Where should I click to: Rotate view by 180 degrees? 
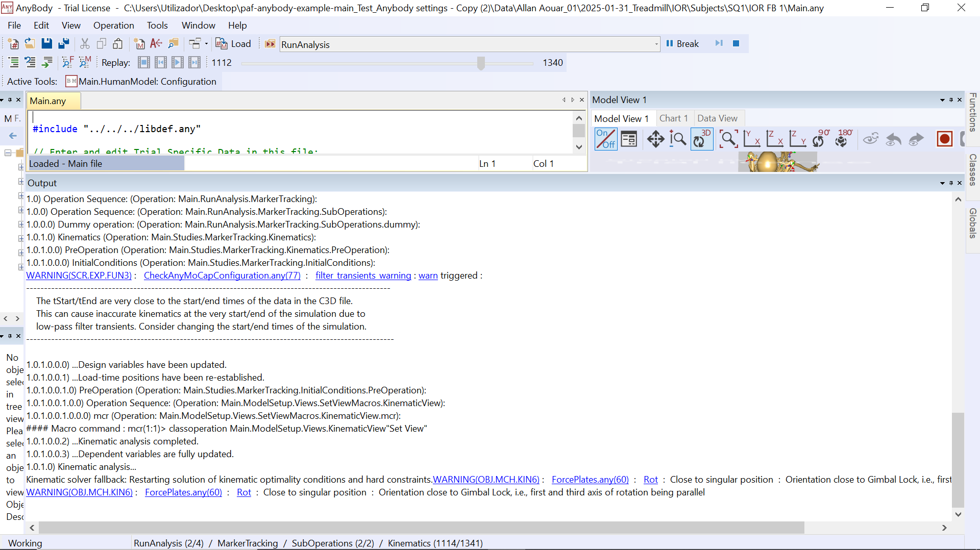(844, 139)
